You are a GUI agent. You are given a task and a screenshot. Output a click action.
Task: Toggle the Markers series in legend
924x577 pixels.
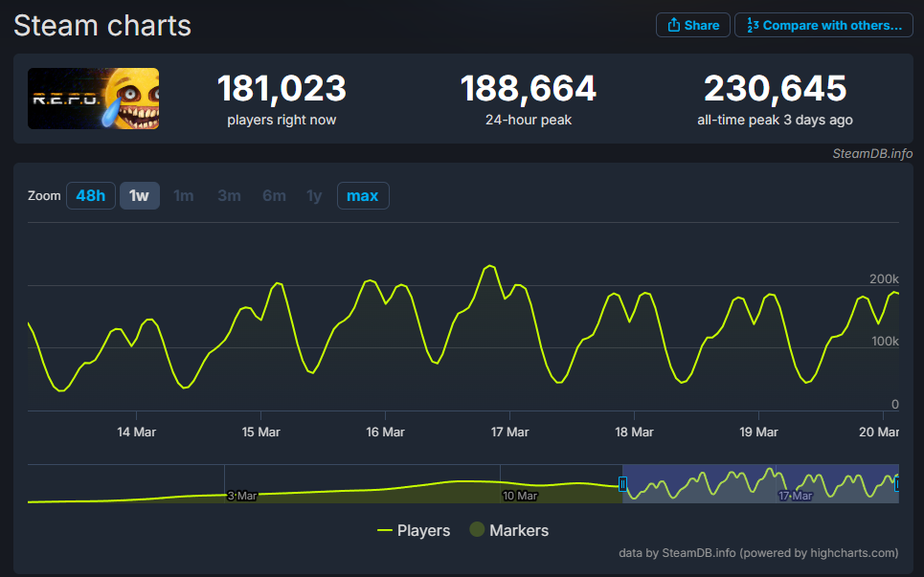tap(509, 530)
